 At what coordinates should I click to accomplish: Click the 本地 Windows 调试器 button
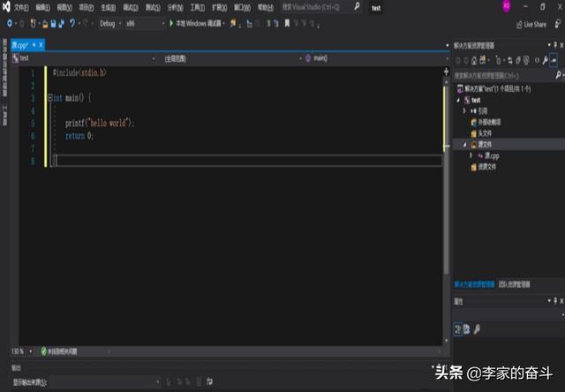coord(200,24)
